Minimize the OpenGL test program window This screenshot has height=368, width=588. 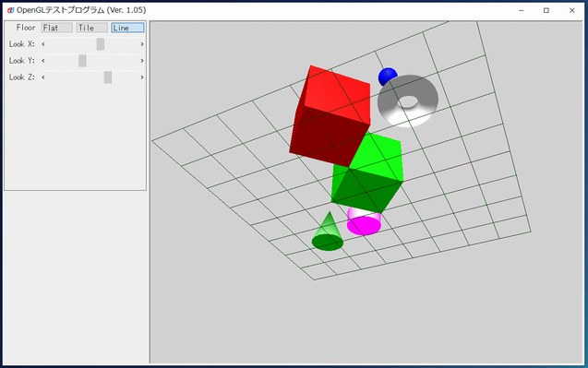[521, 10]
